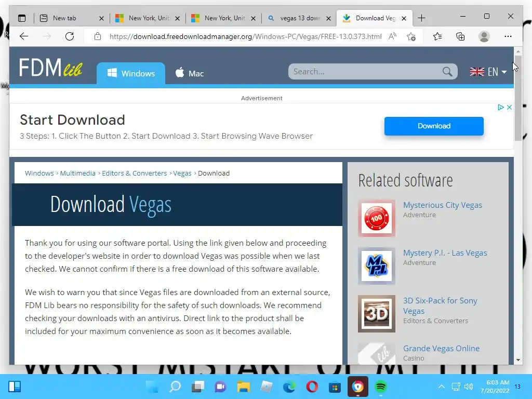Open the Windows breadcrumb link
Screen dimensions: 532x399
point(39,173)
